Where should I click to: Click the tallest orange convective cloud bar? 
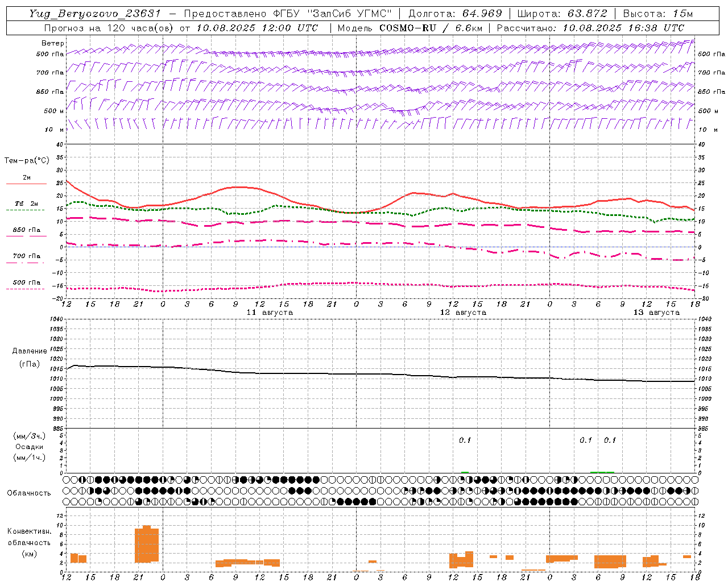tap(147, 544)
